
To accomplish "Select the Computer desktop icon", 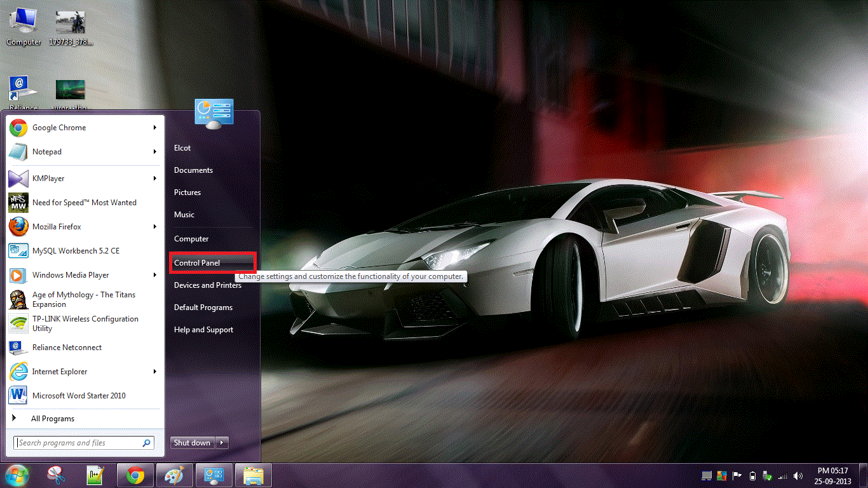I will pyautogui.click(x=24, y=27).
